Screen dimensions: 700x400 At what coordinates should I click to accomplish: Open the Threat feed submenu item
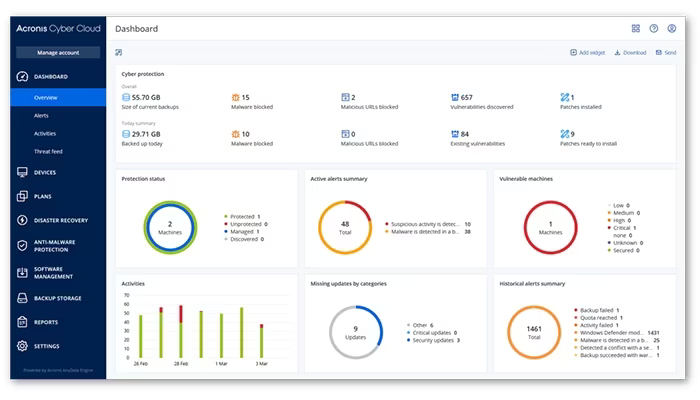(48, 151)
